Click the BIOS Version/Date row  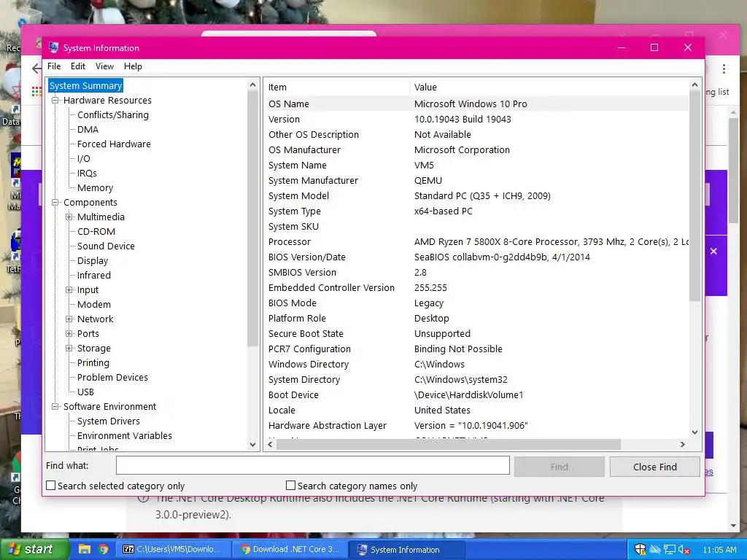[476, 257]
